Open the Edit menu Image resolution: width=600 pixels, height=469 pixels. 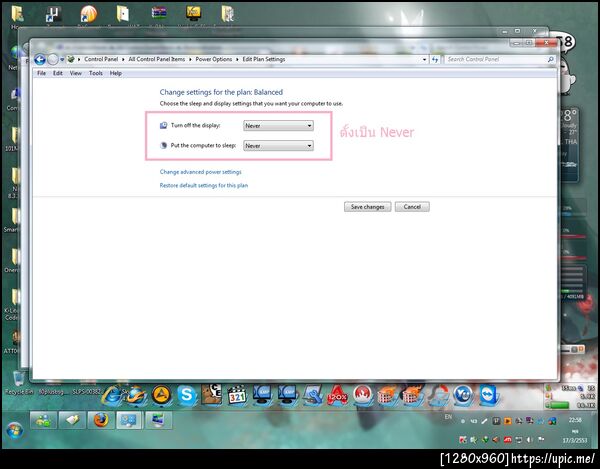58,73
